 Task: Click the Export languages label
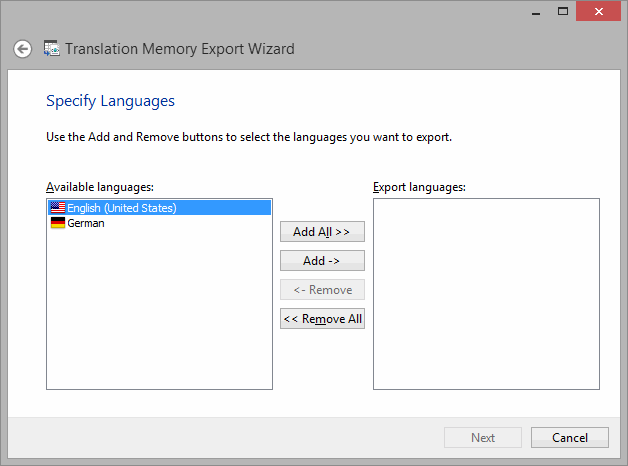(x=419, y=187)
